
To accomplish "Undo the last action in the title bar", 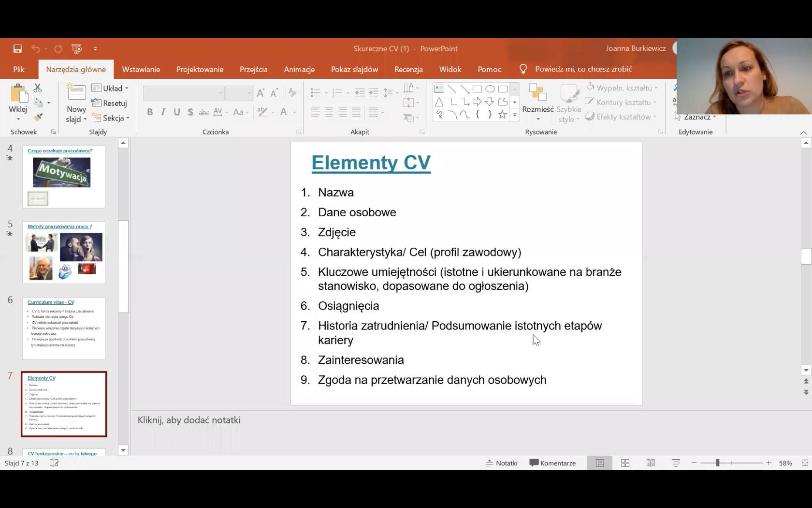I will [36, 48].
